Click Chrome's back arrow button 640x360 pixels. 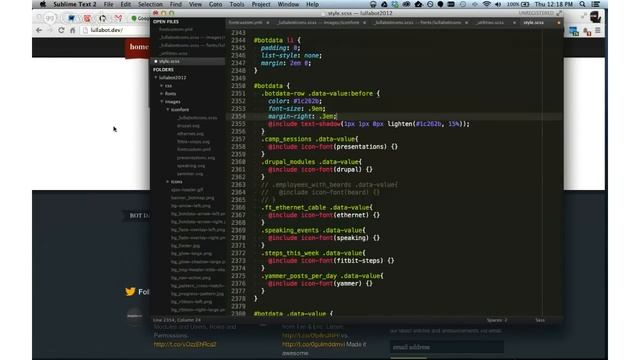tap(39, 30)
